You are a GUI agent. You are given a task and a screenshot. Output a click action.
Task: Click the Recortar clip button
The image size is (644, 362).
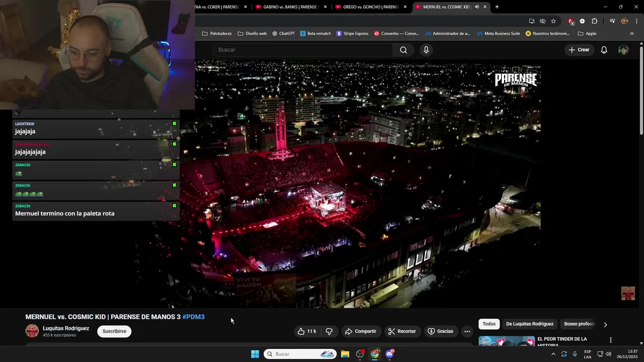[x=402, y=331]
